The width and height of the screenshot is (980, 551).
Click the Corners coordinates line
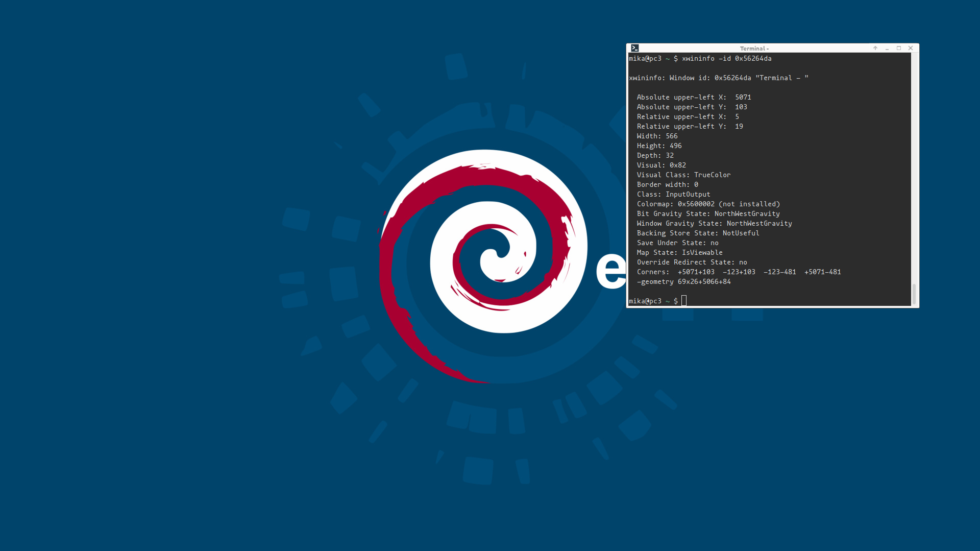(x=739, y=272)
